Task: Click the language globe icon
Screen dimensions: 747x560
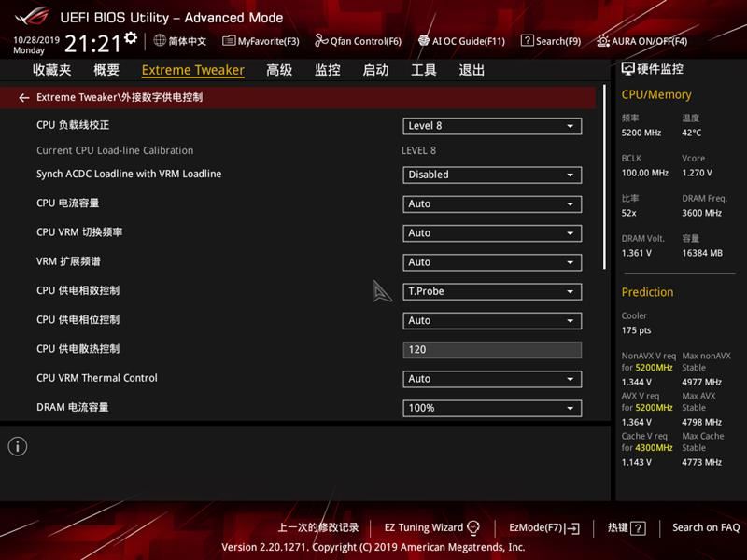Action: tap(160, 40)
